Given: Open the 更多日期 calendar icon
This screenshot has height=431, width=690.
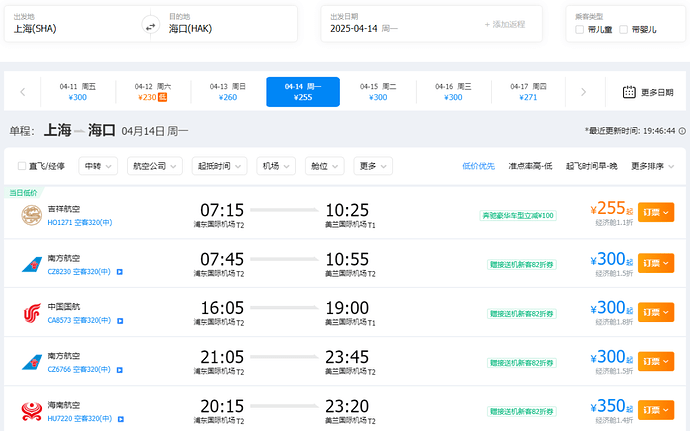Looking at the screenshot, I should [629, 92].
